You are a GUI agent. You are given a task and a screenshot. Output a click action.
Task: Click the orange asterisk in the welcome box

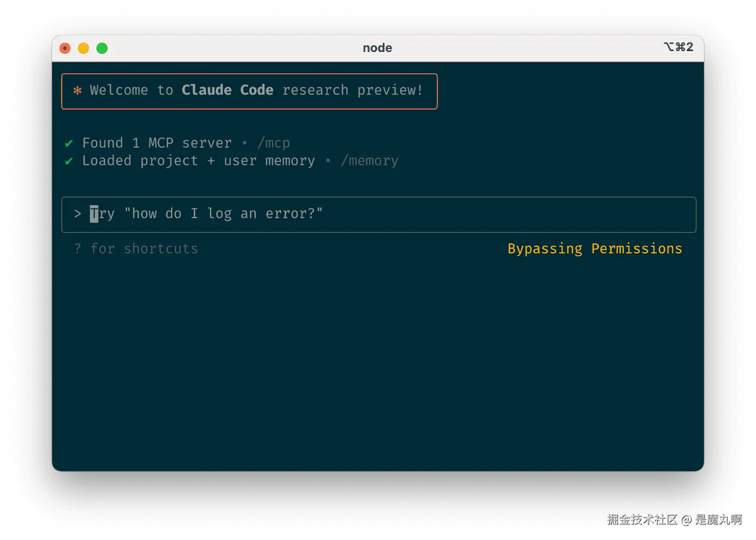77,90
